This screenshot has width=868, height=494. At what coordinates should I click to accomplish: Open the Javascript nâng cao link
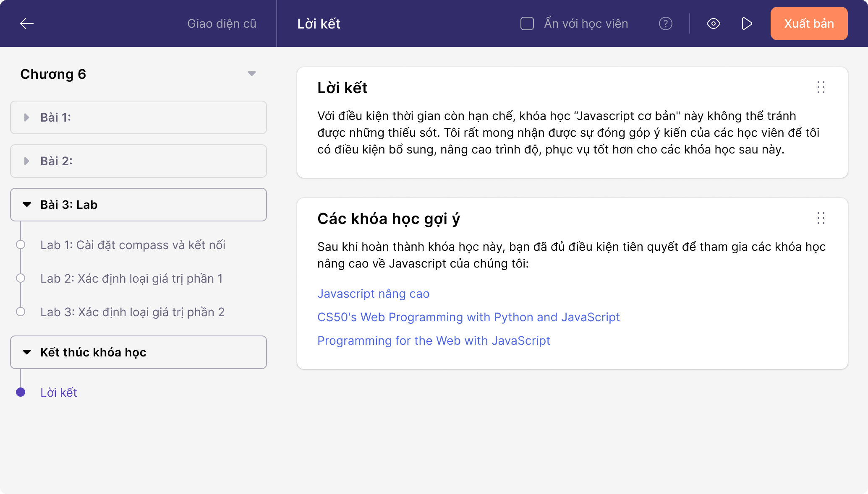[x=373, y=294]
